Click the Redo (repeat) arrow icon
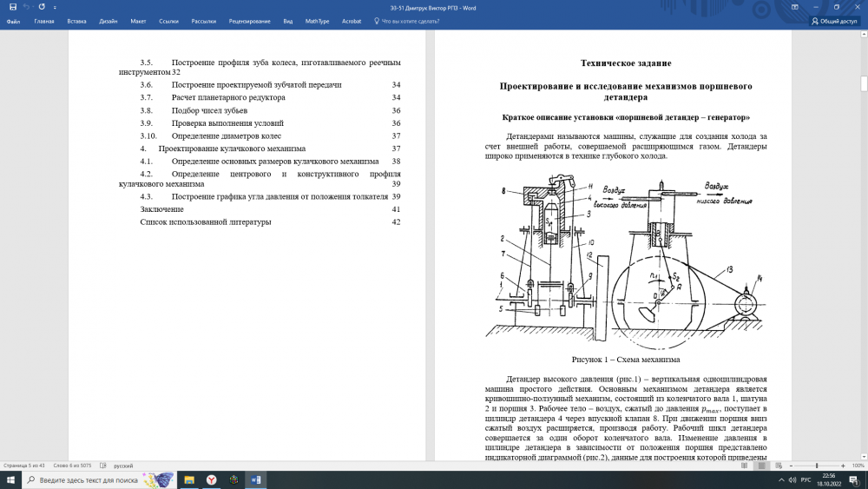 coord(42,7)
